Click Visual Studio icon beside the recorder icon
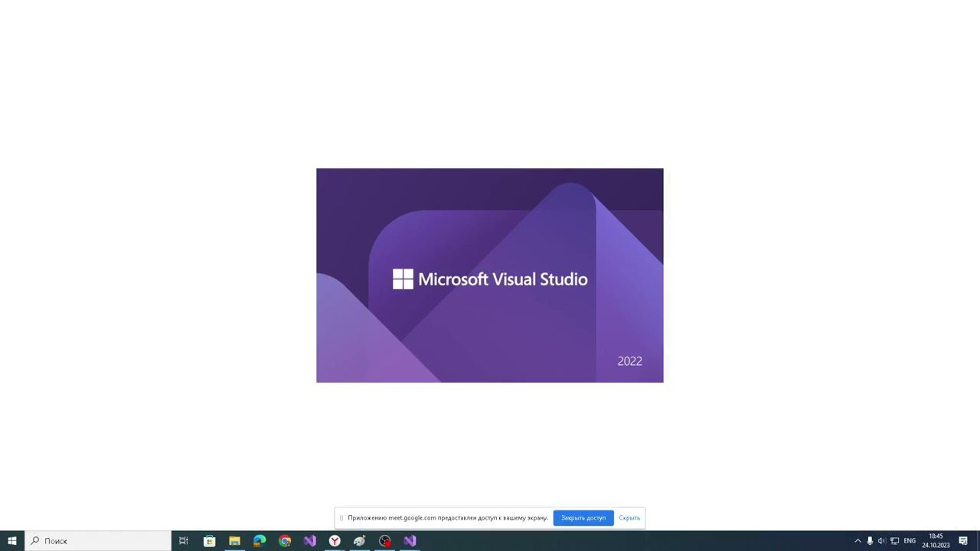The image size is (980, 551). (410, 541)
